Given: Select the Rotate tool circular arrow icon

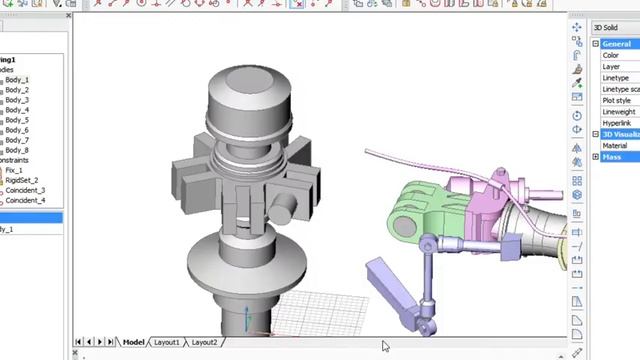Looking at the screenshot, I should coord(577,116).
